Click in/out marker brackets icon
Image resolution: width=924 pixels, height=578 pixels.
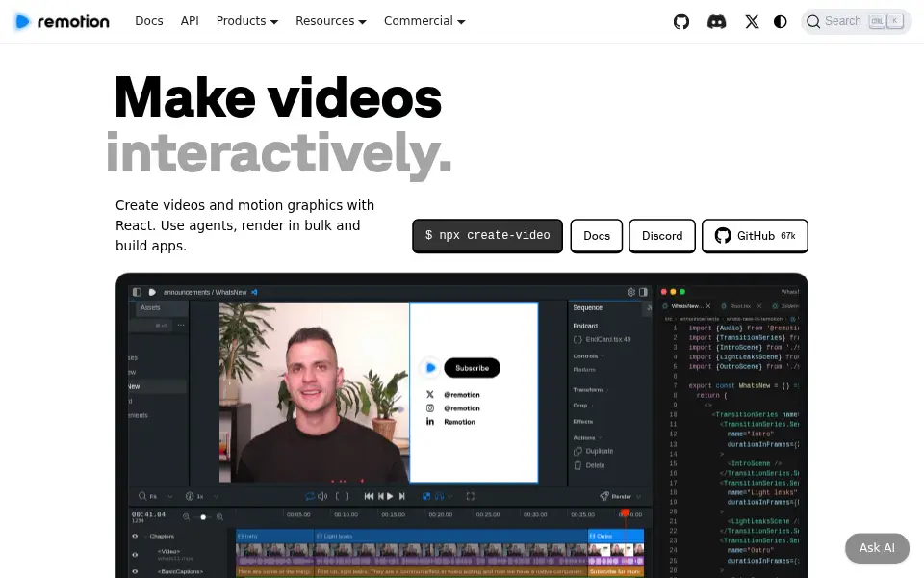pos(343,497)
